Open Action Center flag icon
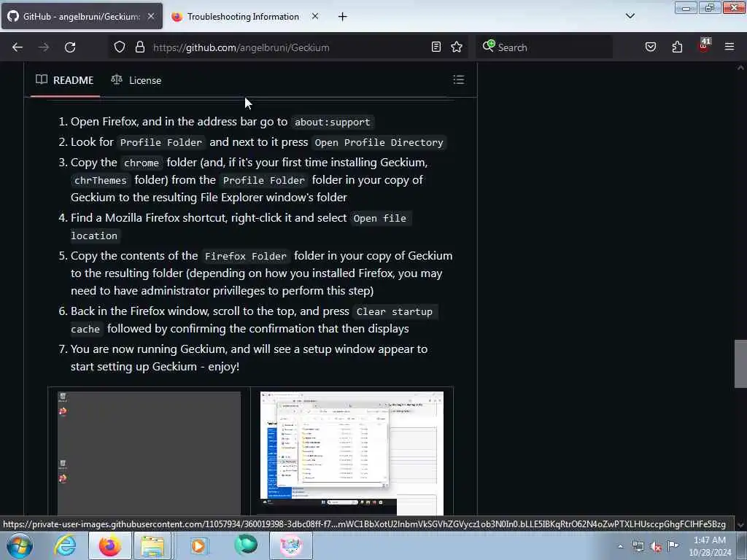 (673, 545)
